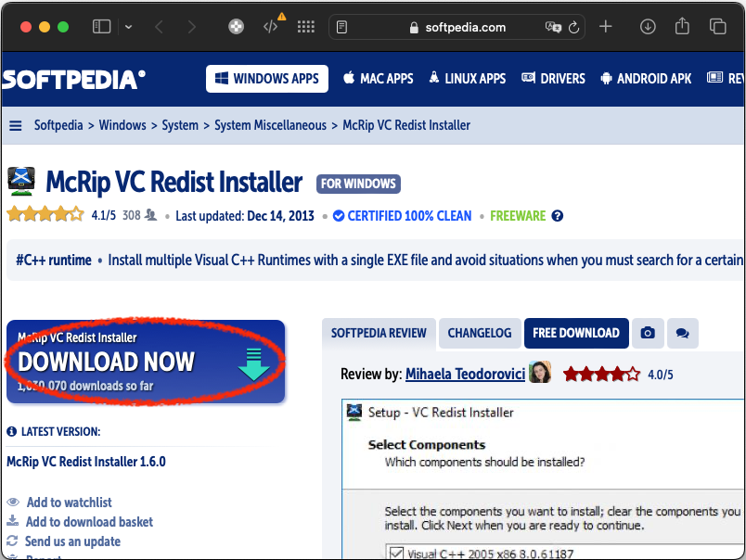Click the Setup - VC Redist Installer screenshot
Image resolution: width=746 pixels, height=560 pixels.
tap(544, 478)
